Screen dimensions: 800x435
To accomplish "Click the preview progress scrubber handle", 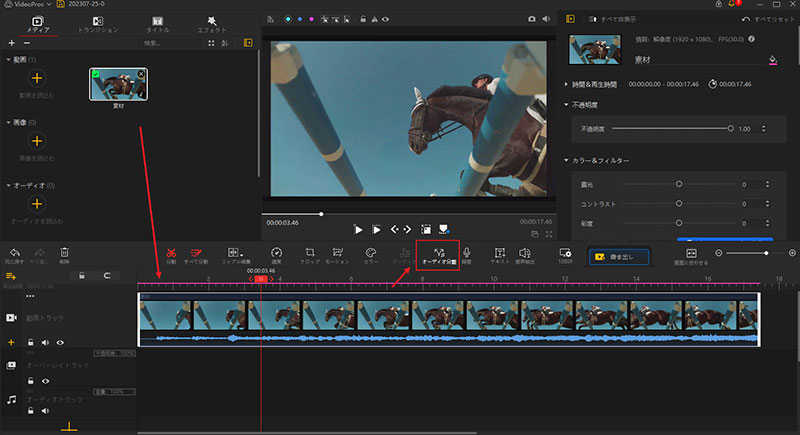I will click(x=321, y=214).
